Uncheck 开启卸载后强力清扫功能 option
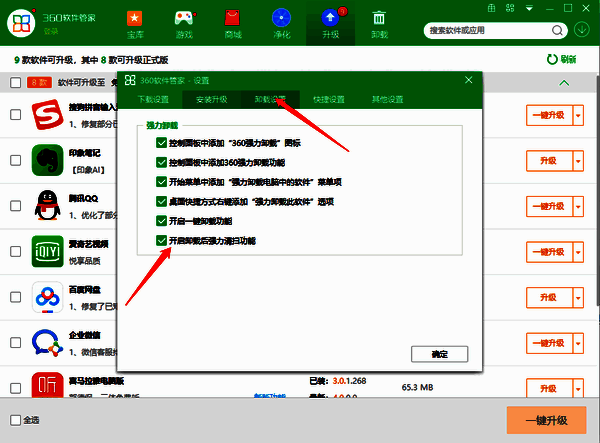 pos(162,241)
